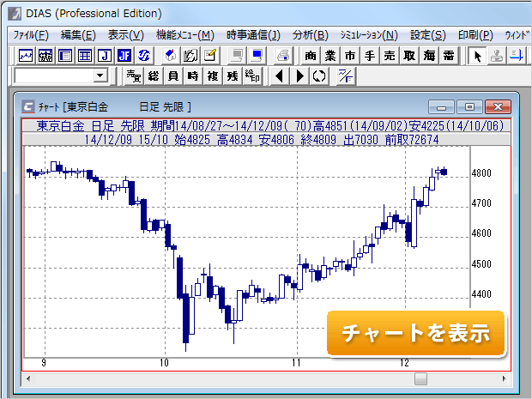This screenshot has width=532, height=399.
Task: Open the 時事通信(J) menu
Action: (x=253, y=35)
